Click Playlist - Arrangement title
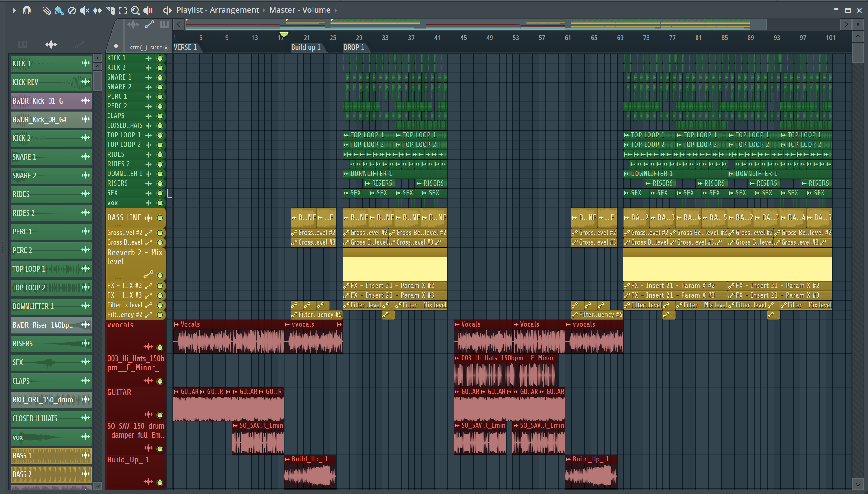The width and height of the screenshot is (868, 494). (217, 10)
